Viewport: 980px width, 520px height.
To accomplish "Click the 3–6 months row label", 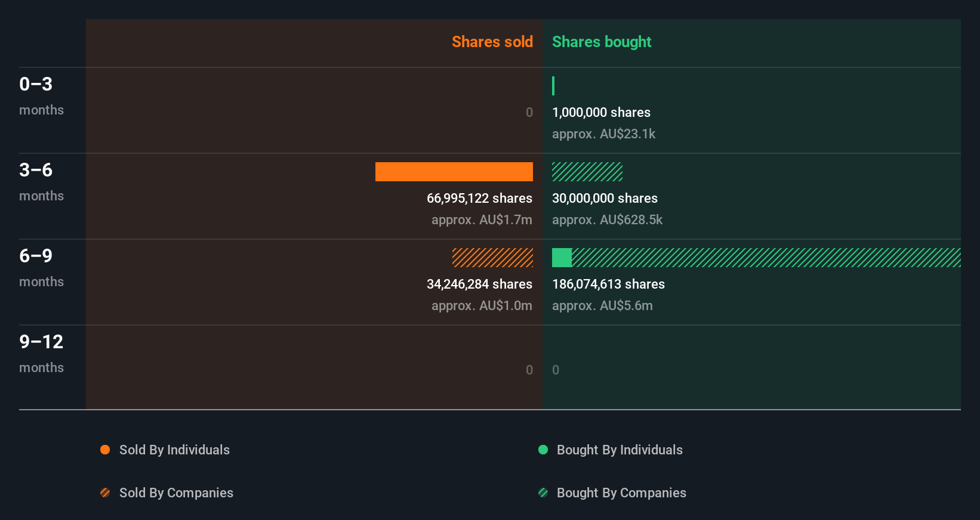I will coord(41,181).
